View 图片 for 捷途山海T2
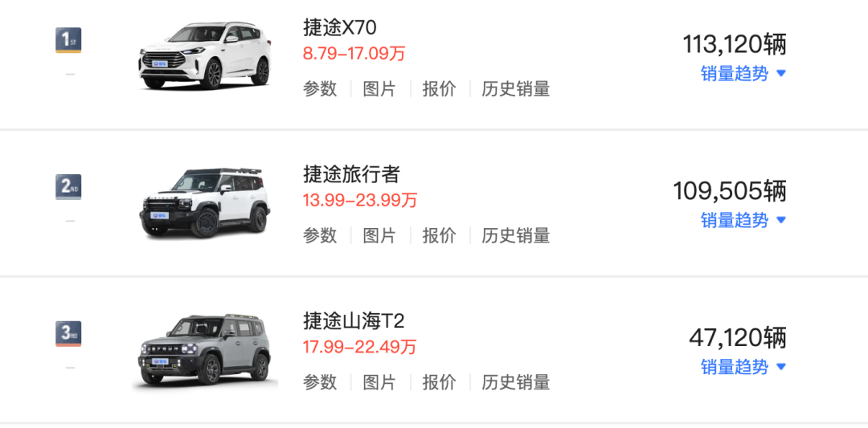This screenshot has height=428, width=868. [x=379, y=382]
